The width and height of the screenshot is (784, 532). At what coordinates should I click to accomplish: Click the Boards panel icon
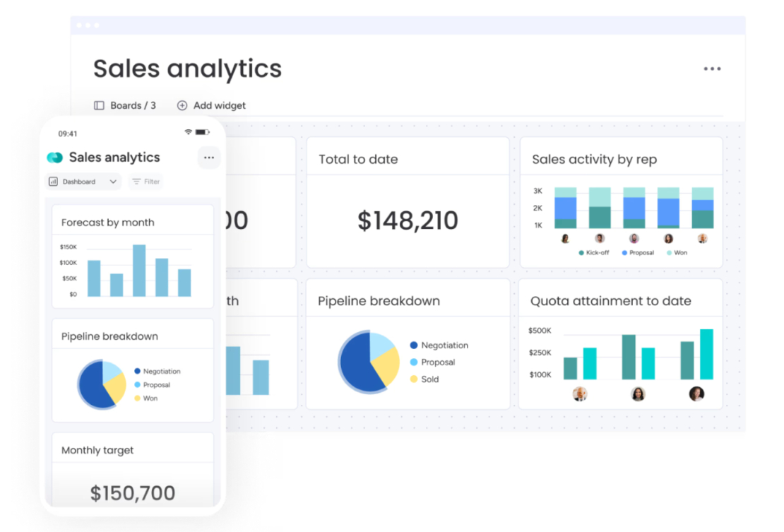pyautogui.click(x=98, y=105)
